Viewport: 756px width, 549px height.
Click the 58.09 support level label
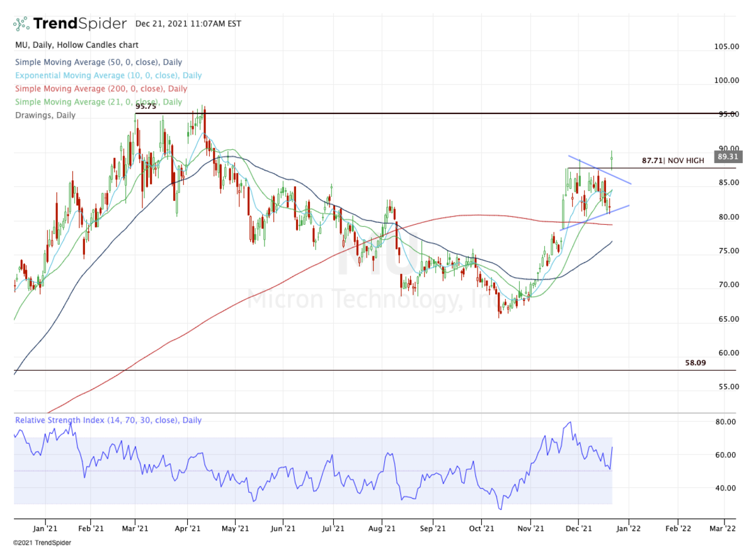pyautogui.click(x=696, y=363)
